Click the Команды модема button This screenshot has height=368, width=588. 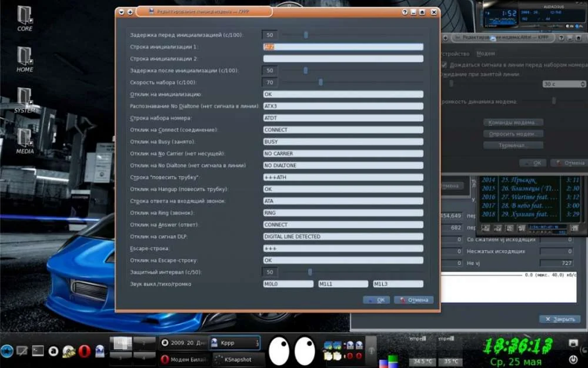[513, 122]
